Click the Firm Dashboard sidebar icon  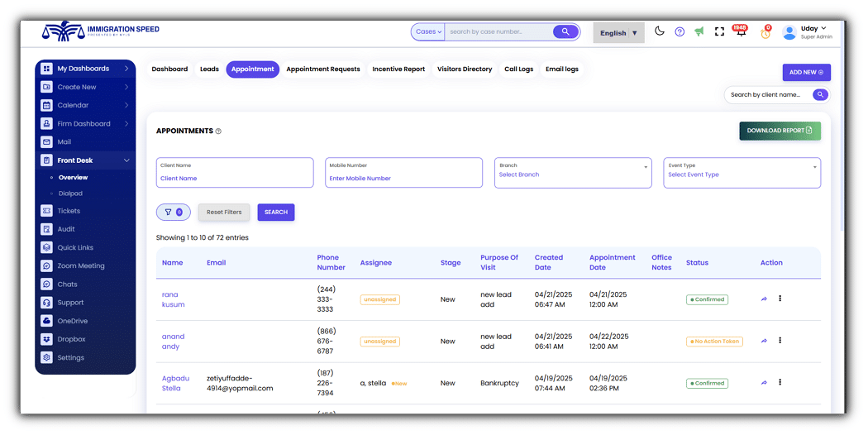click(x=46, y=123)
